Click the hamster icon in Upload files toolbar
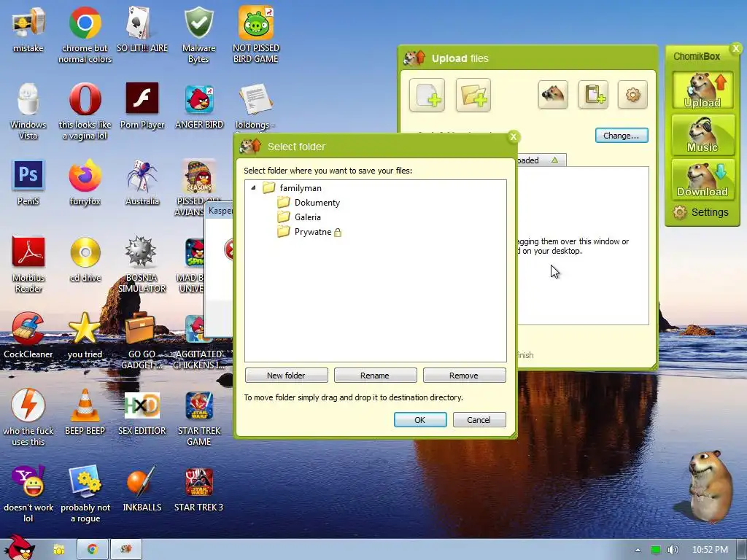 [553, 95]
